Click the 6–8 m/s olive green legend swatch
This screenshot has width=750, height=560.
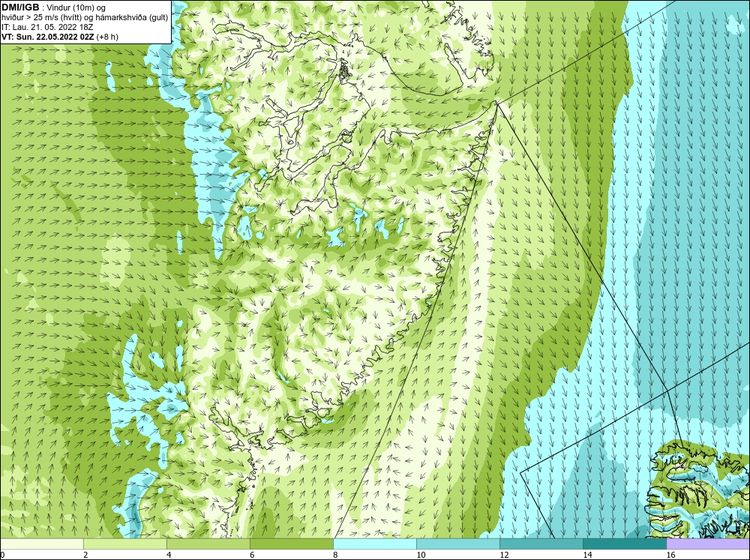pos(292,544)
